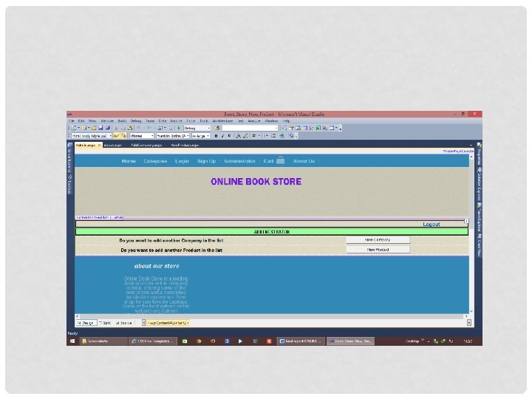This screenshot has height=399, width=532.
Task: Open the Build menu
Action: (x=122, y=120)
